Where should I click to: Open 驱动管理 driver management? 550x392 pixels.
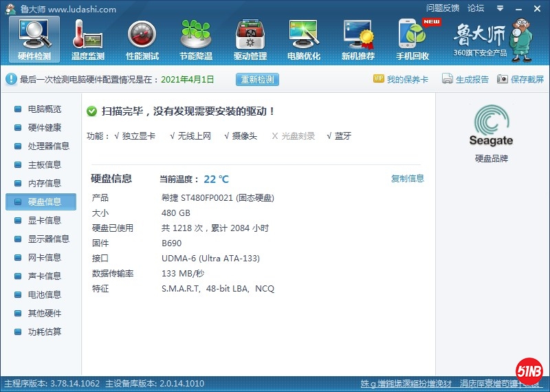[x=250, y=39]
